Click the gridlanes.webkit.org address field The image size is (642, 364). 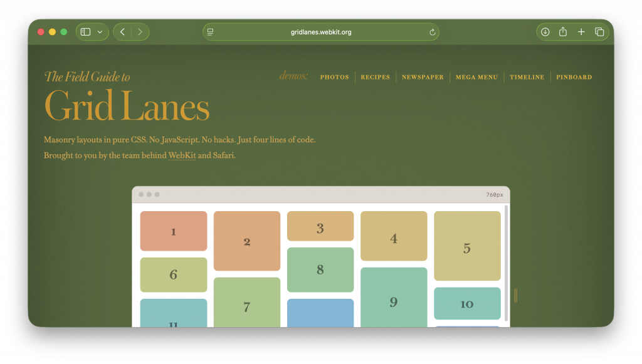coord(321,32)
